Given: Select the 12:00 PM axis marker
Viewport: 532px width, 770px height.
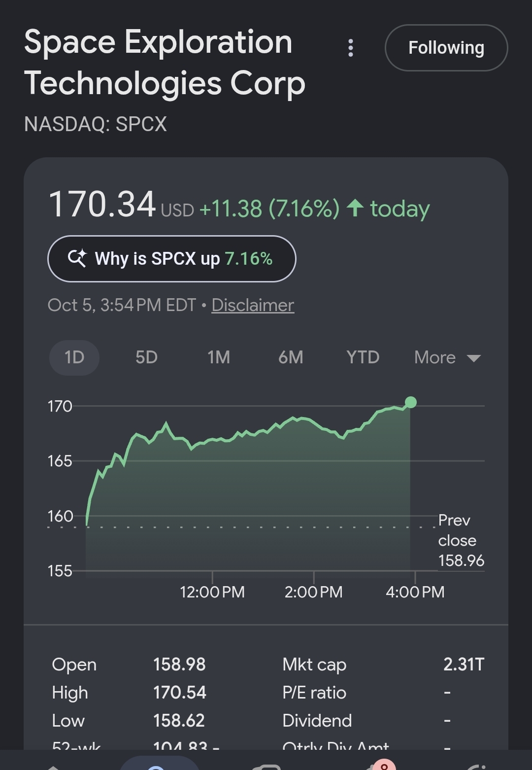Looking at the screenshot, I should (x=212, y=592).
